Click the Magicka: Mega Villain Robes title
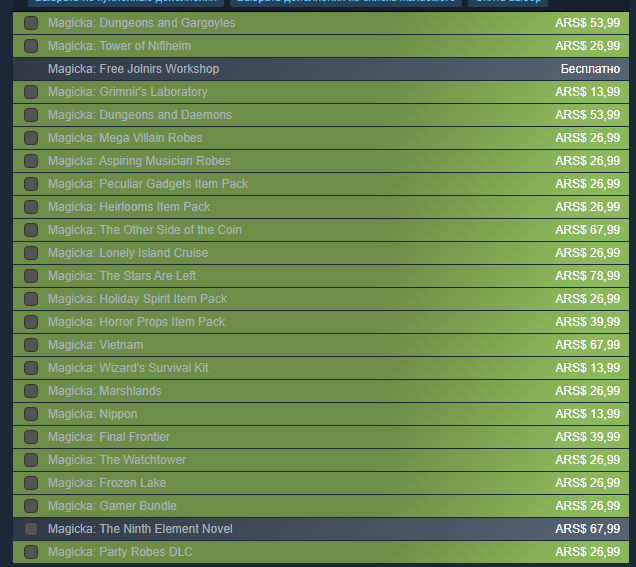Image resolution: width=636 pixels, height=567 pixels. point(125,138)
